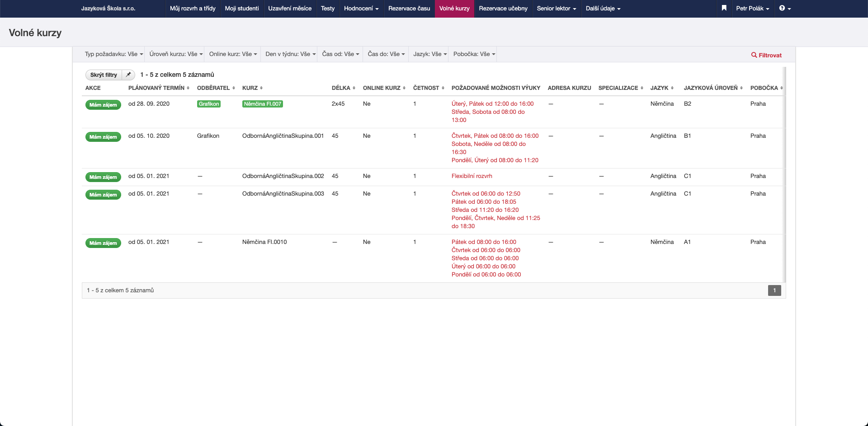The image size is (868, 426).
Task: Click the OdbornáAngličtinaSkupina.002 course name
Action: [x=283, y=176]
